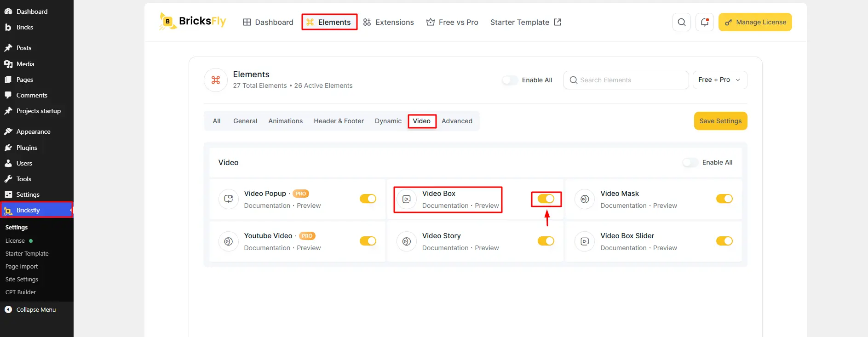Toggle the Video Box Slider switch
Viewport: 868px width, 337px height.
pos(724,241)
